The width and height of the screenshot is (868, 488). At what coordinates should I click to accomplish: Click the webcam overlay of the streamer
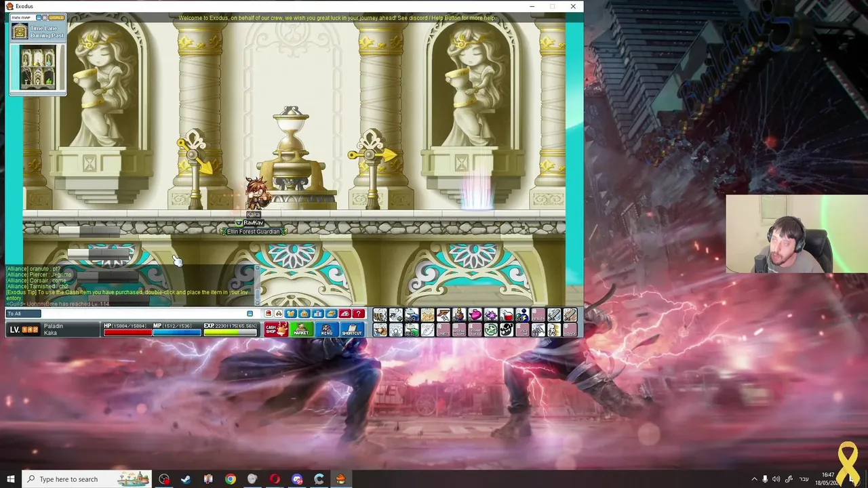point(797,235)
